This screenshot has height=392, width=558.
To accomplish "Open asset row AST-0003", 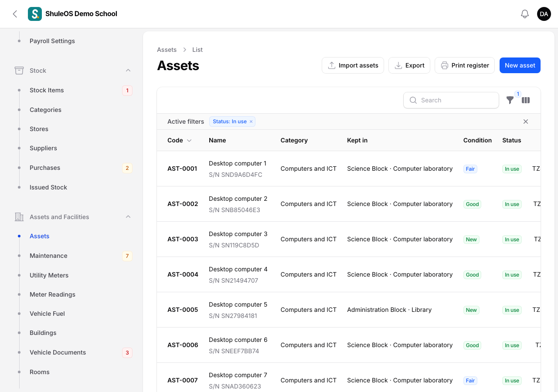I will pyautogui.click(x=349, y=239).
